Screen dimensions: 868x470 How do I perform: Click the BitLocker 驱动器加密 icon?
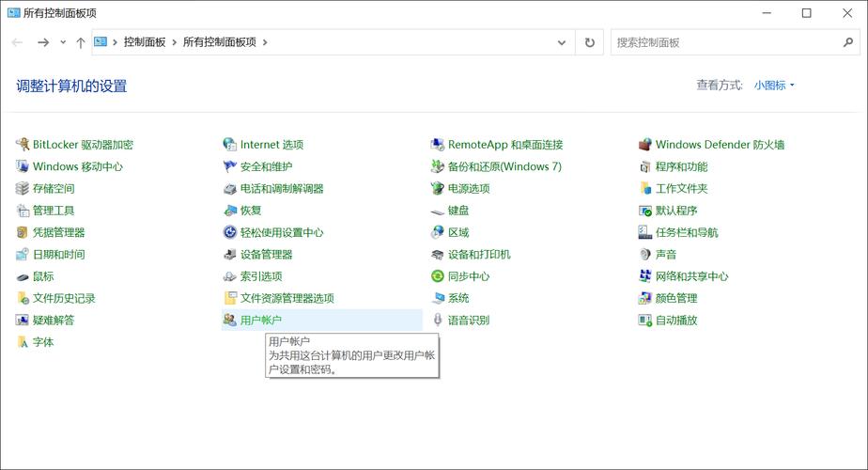pos(23,145)
